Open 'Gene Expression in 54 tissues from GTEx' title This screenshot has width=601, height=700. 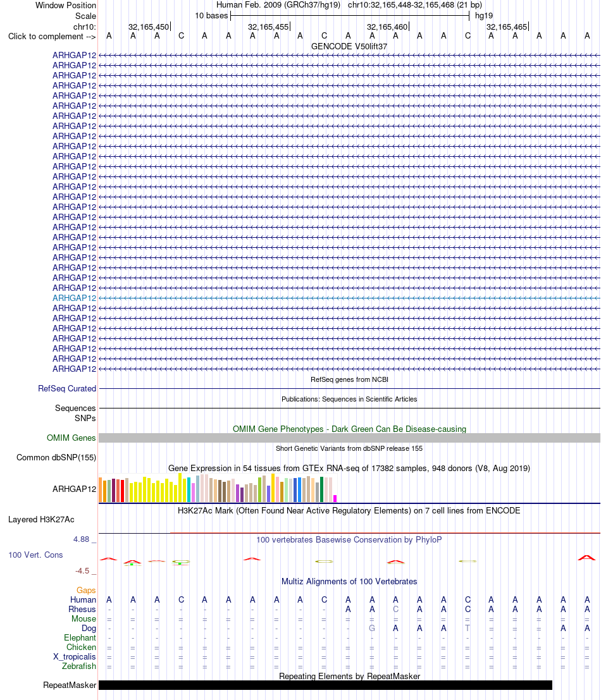349,469
